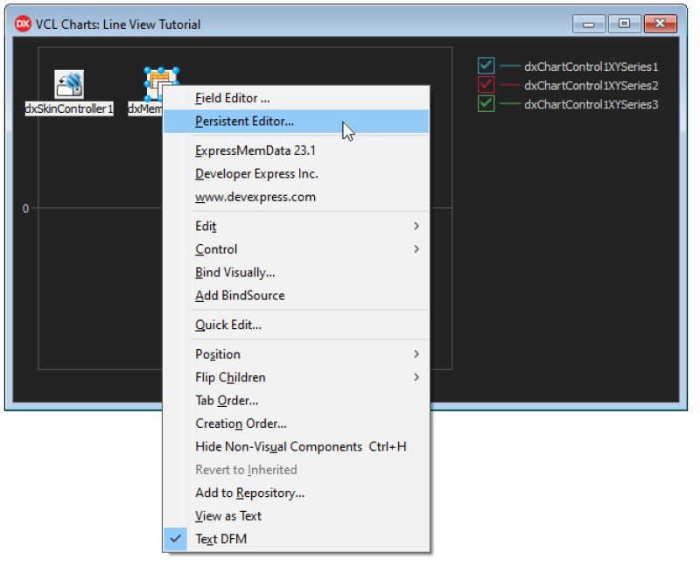Open www.devexpress.com from the menu
This screenshot has width=700, height=588.
coord(296,197)
